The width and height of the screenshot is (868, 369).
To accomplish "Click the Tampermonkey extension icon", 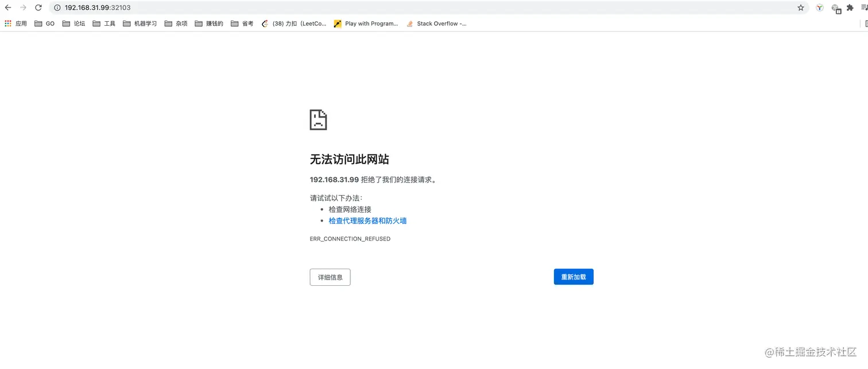I will pos(819,8).
